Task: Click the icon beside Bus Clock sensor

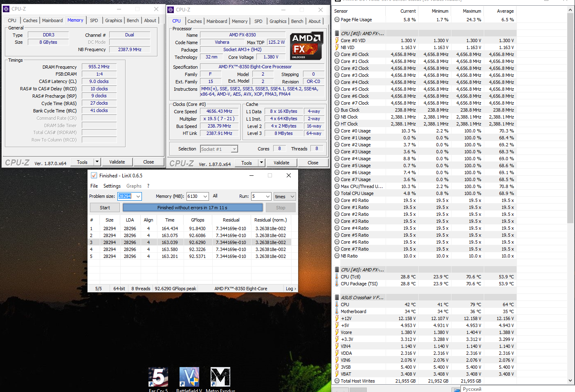Action: point(337,110)
